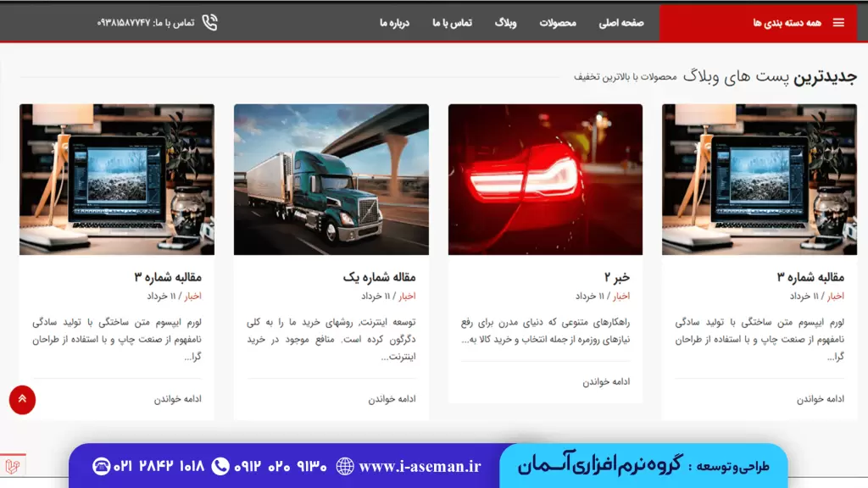
Task: Click the اخبار category in the rightmost card
Action: tap(836, 296)
